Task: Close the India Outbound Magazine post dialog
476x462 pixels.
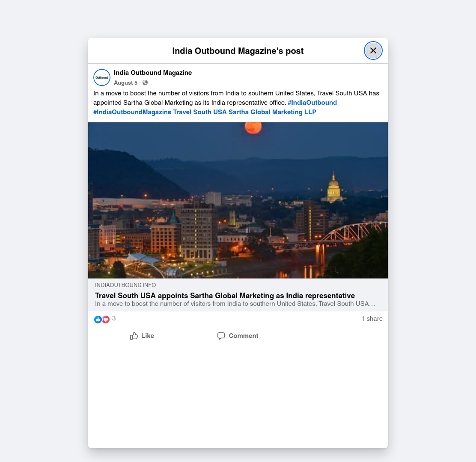Action: point(373,50)
